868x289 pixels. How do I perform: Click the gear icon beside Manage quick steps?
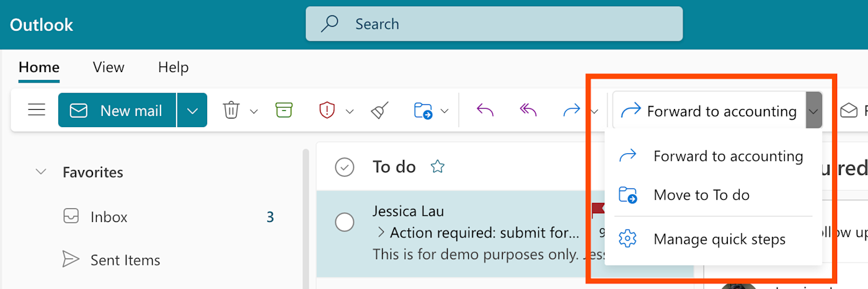tap(628, 239)
